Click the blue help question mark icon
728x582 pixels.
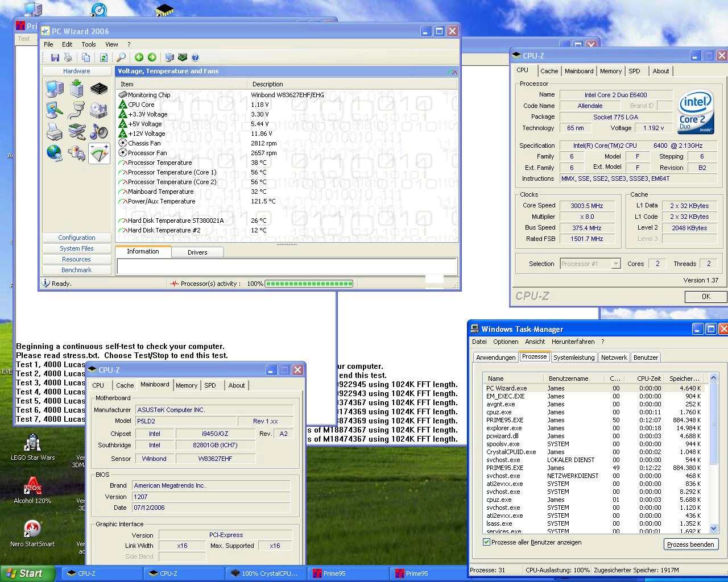point(195,57)
